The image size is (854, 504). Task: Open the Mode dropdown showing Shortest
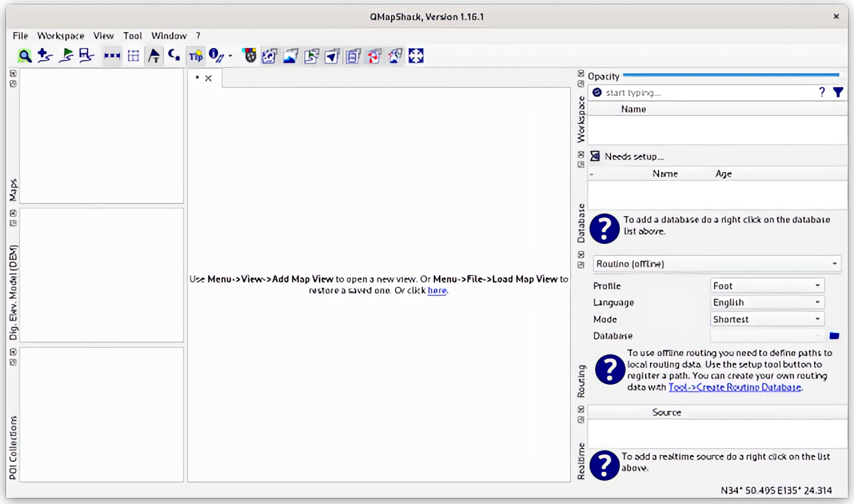[x=767, y=319]
